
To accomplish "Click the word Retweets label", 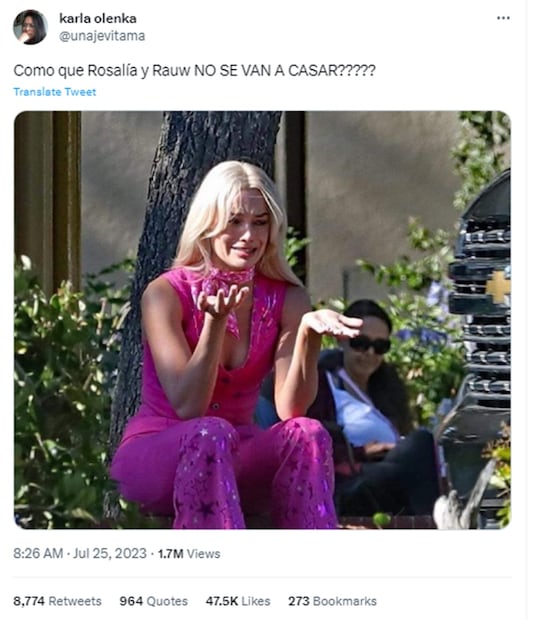I will [x=75, y=601].
